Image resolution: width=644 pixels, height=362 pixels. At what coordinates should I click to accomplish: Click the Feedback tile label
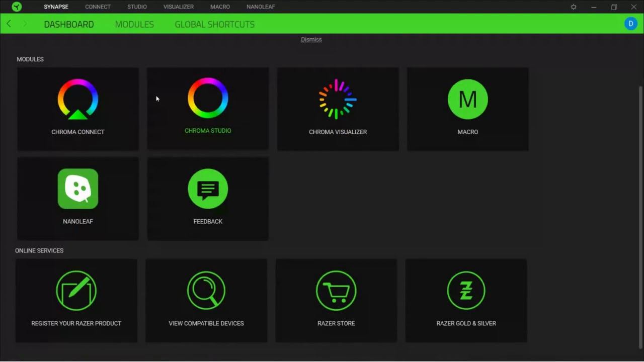tap(208, 221)
